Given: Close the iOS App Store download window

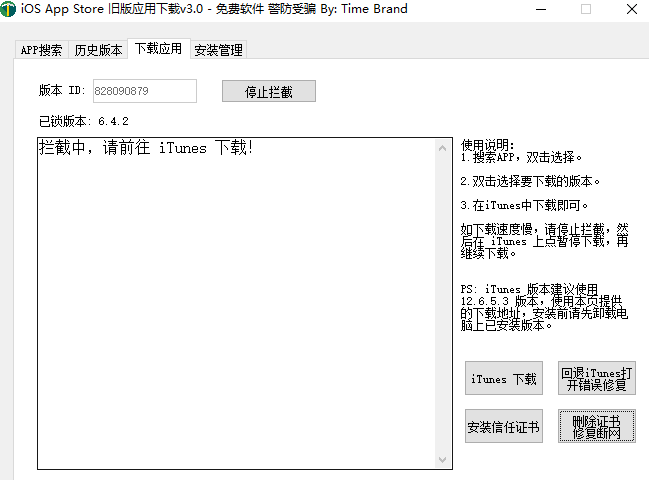Looking at the screenshot, I should click(x=632, y=9).
